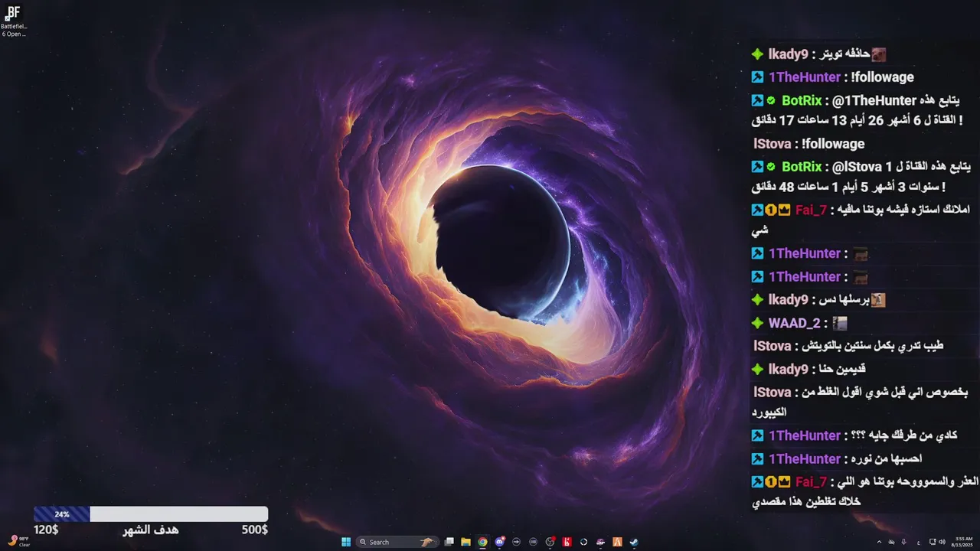Open the Battlefield 6 Open Beta desktop shortcut

tap(13, 21)
